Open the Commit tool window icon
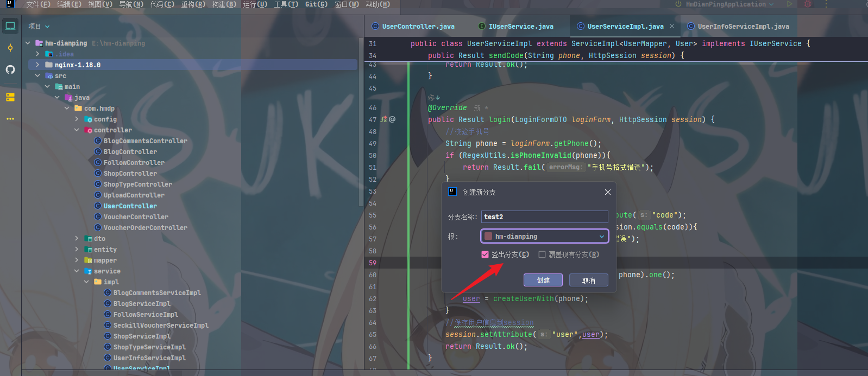This screenshot has width=868, height=376. point(10,48)
